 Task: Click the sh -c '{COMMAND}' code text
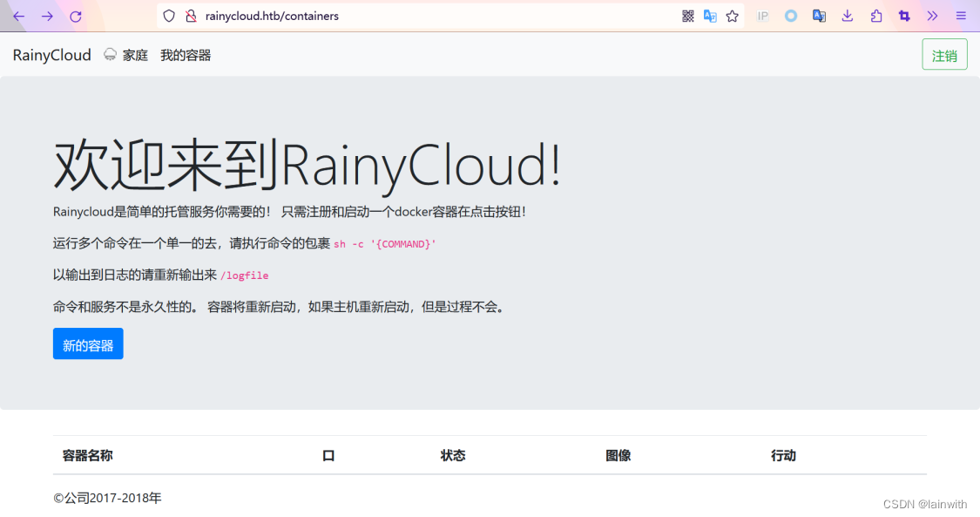[385, 244]
